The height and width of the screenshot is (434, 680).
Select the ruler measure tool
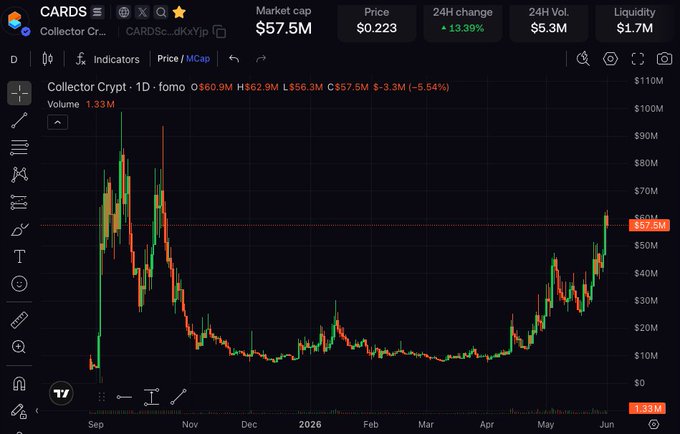19,320
